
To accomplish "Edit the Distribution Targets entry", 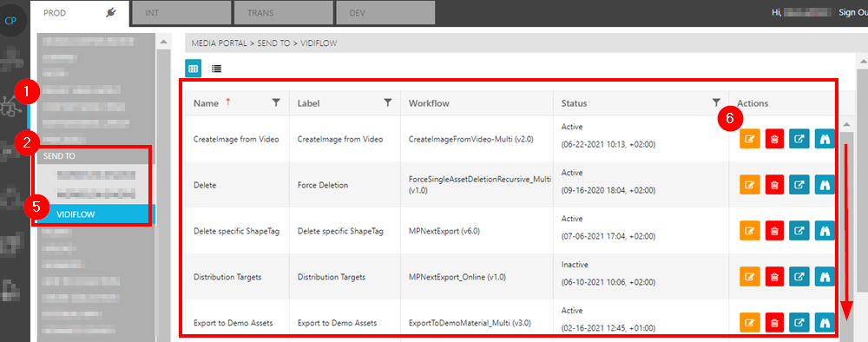I will [750, 277].
